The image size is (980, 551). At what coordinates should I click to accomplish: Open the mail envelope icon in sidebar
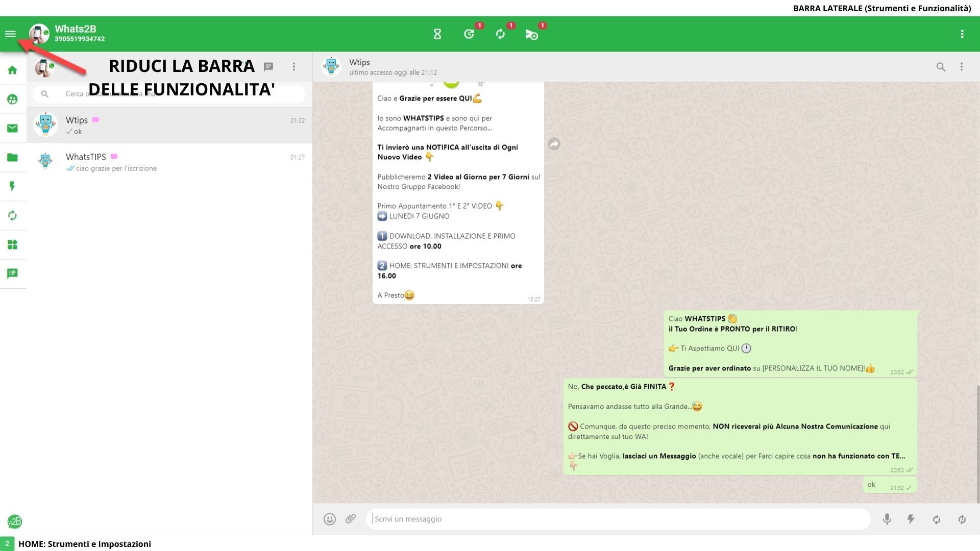[x=13, y=128]
